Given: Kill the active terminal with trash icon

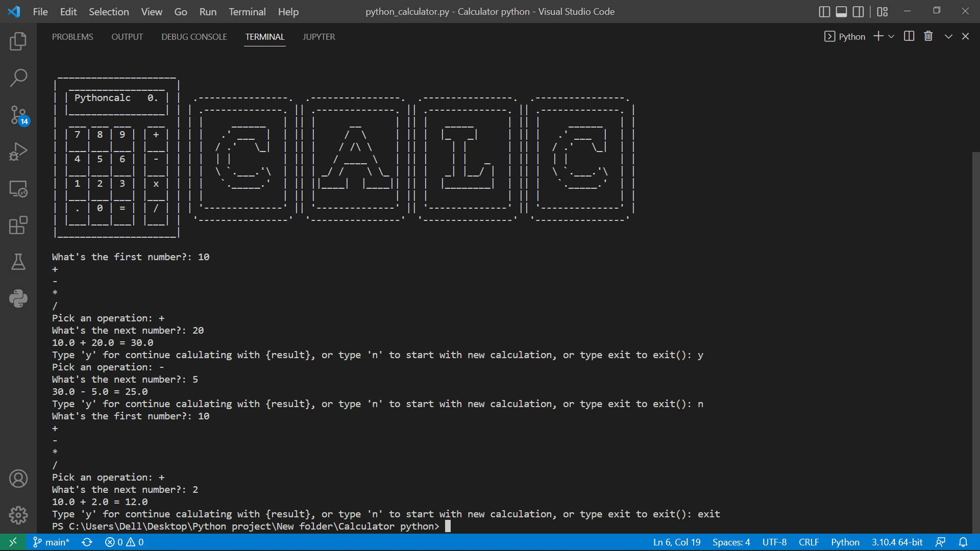Looking at the screenshot, I should 928,36.
